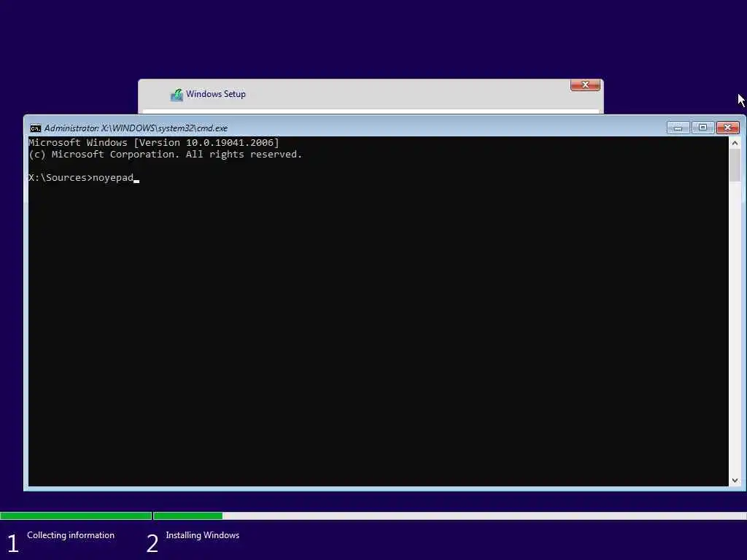
Task: Click the scroll up arrow in cmd window
Action: point(735,143)
